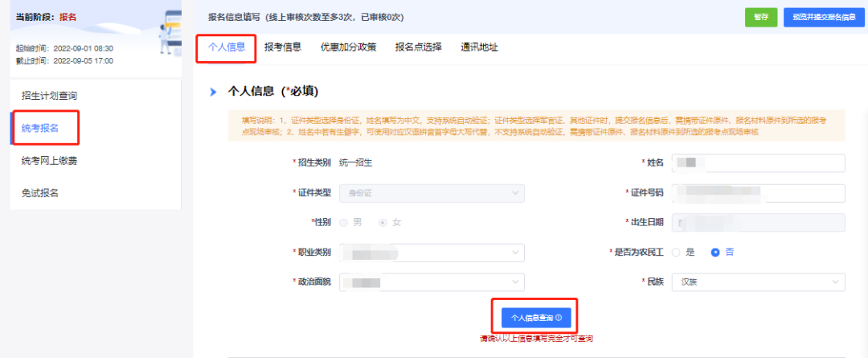The height and width of the screenshot is (358, 868).
Task: Choose 否 for 是否为农民工
Action: tap(714, 252)
